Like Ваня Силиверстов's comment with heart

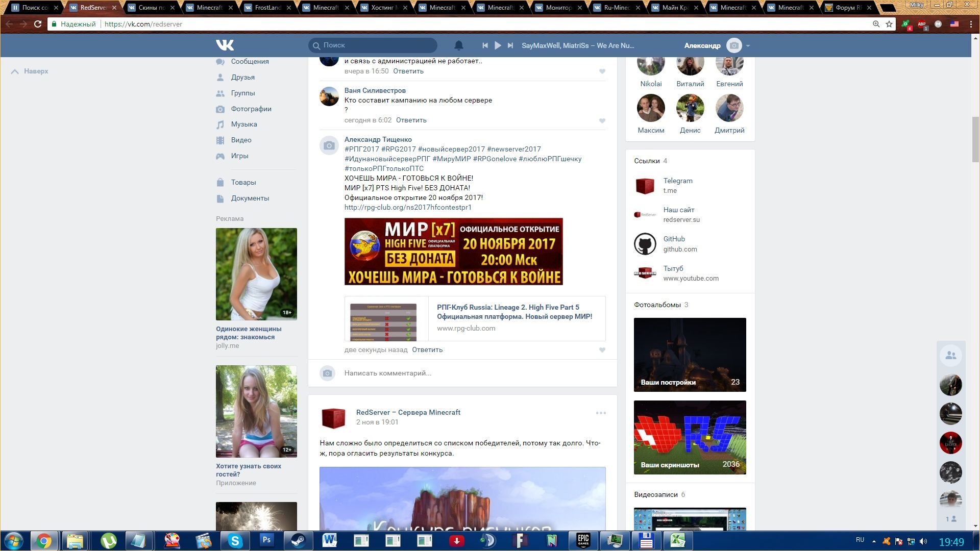coord(602,121)
